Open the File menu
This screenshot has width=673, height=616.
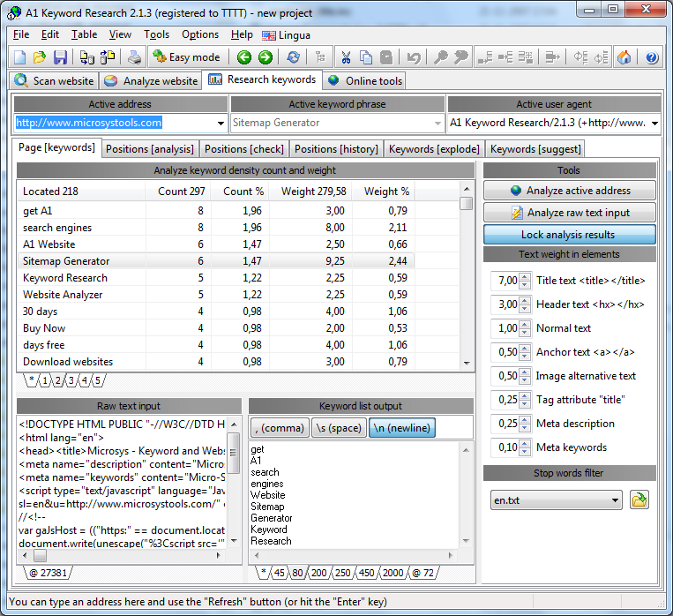pos(21,34)
